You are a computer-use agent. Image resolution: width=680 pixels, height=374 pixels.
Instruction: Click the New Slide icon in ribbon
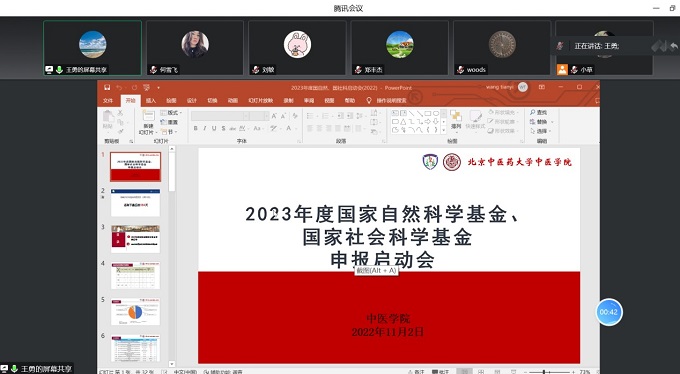[x=148, y=116]
